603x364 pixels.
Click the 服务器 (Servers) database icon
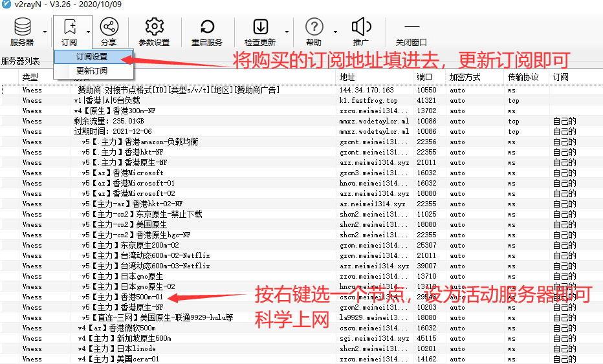point(22,27)
